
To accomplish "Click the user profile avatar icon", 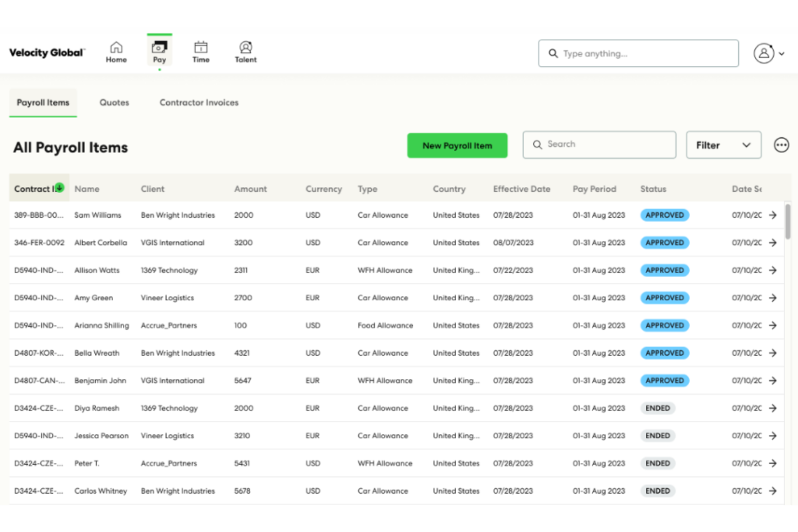I will coord(763,53).
